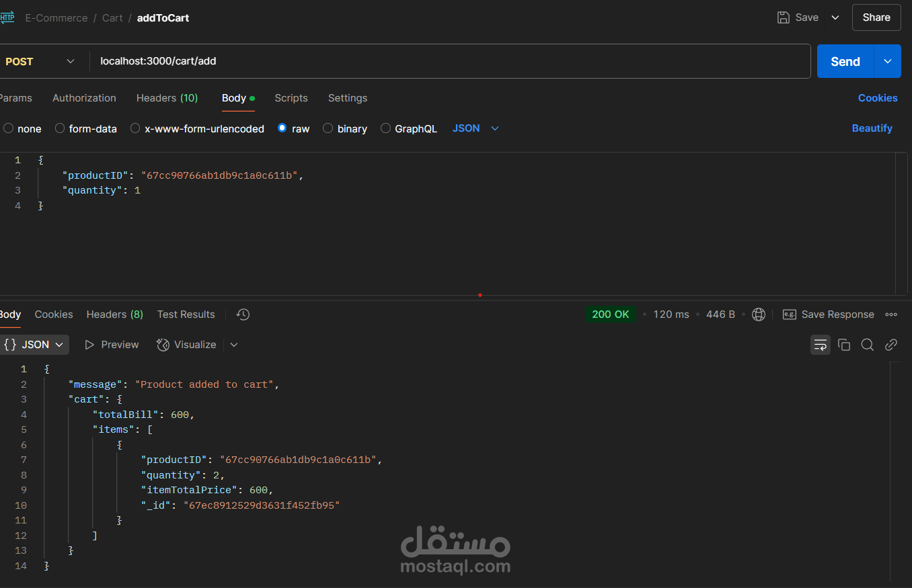Image resolution: width=912 pixels, height=588 pixels.
Task: Click Beautify to format the body
Action: point(872,128)
